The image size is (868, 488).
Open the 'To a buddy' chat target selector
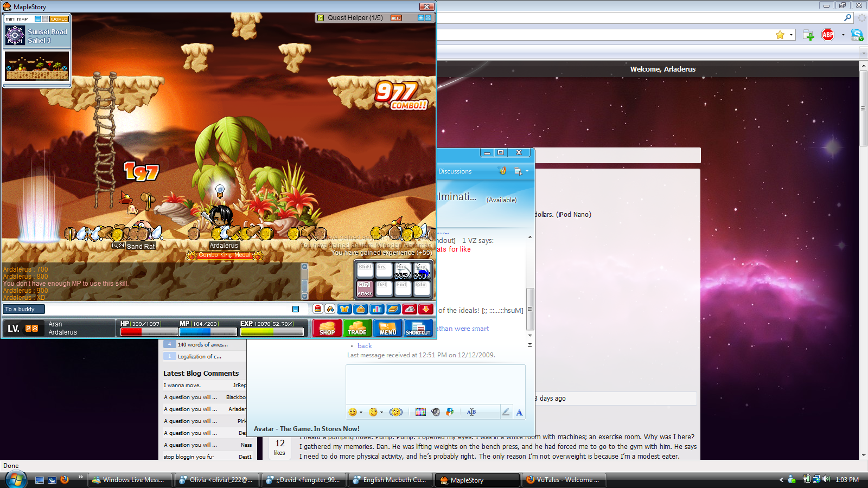[24, 309]
